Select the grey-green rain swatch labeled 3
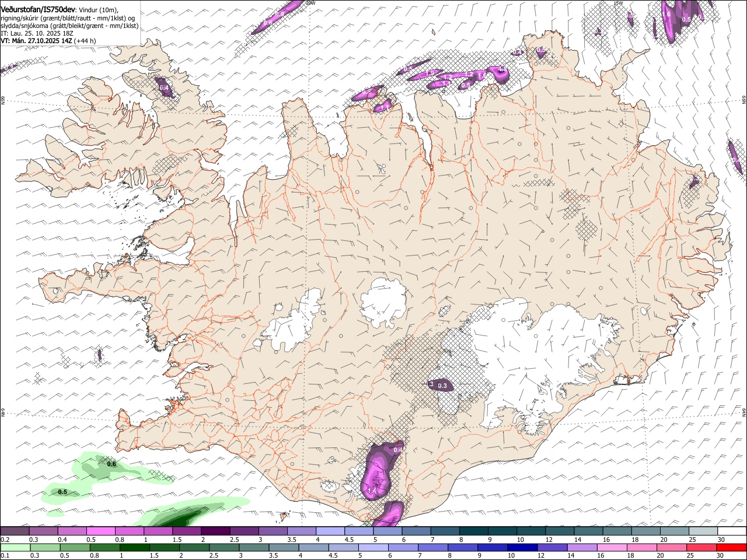Screen dimensions: 747x560 254,547
